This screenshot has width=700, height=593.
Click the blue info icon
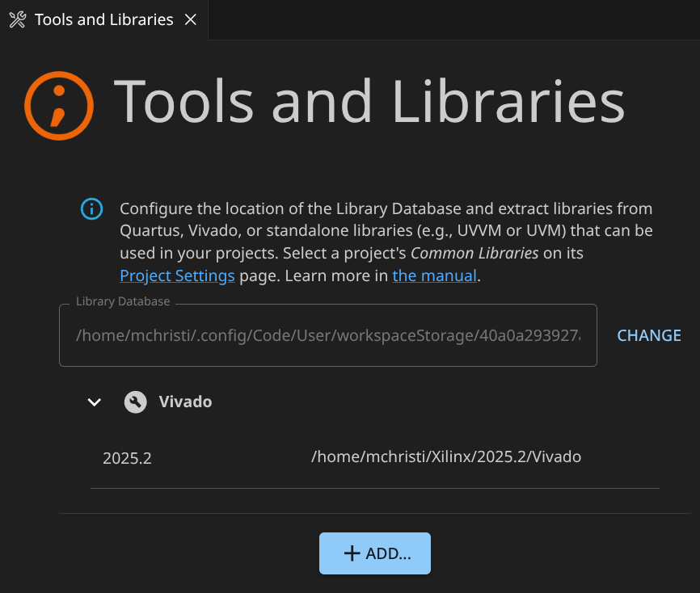click(91, 208)
